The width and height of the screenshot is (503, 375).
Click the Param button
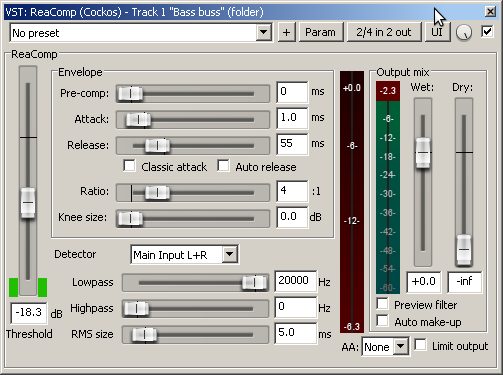click(321, 32)
